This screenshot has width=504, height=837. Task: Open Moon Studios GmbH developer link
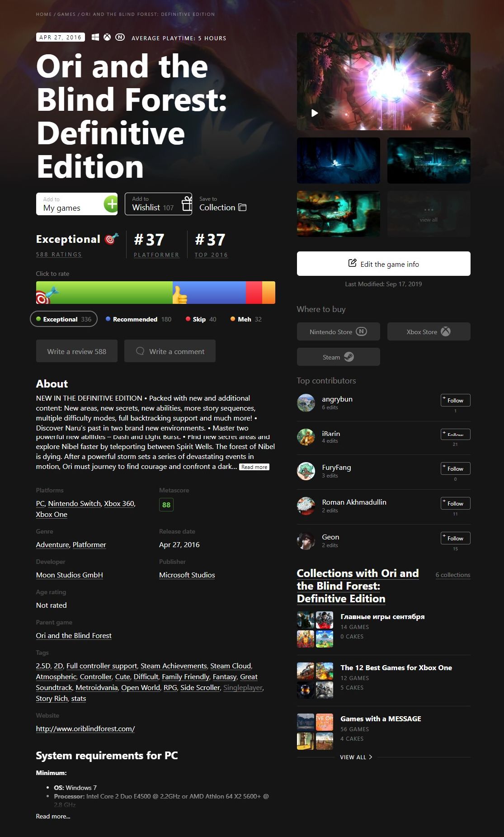[x=69, y=575]
